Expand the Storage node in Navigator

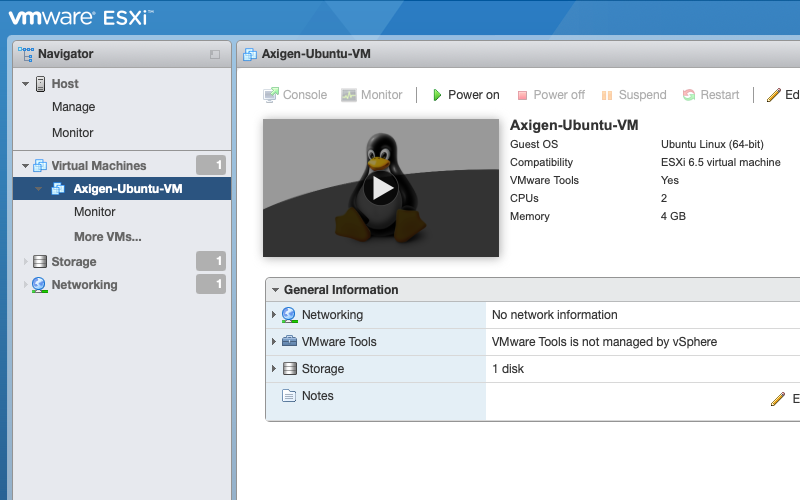click(26, 262)
